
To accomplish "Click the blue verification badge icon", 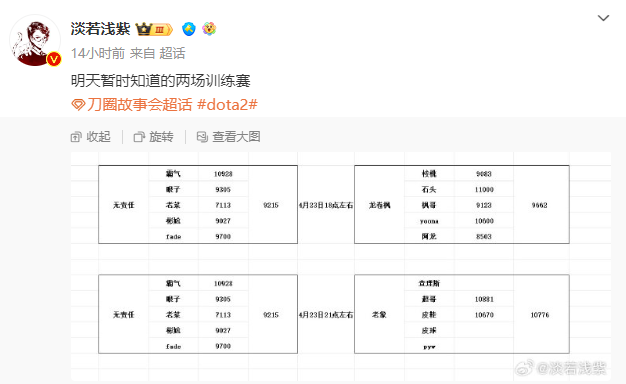I will pos(189,29).
